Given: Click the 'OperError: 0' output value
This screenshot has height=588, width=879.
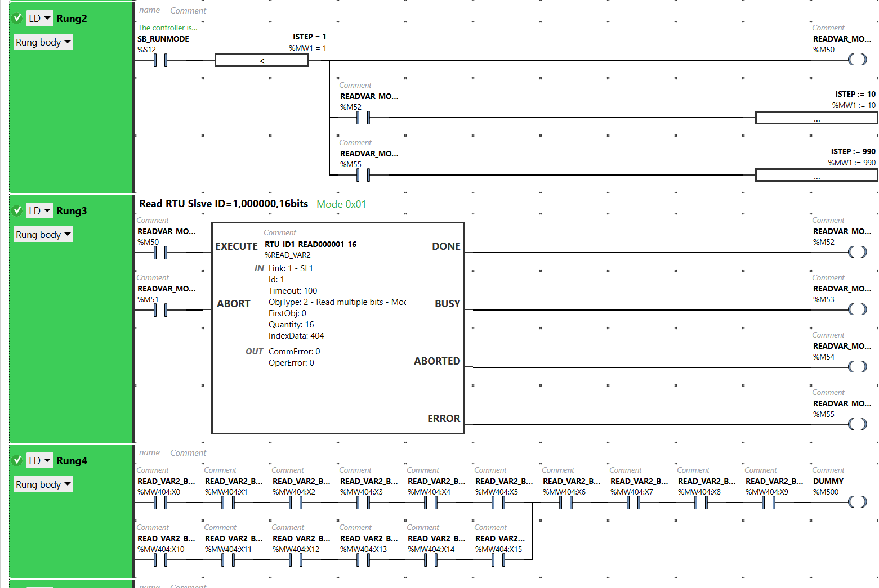Looking at the screenshot, I should pyautogui.click(x=291, y=363).
